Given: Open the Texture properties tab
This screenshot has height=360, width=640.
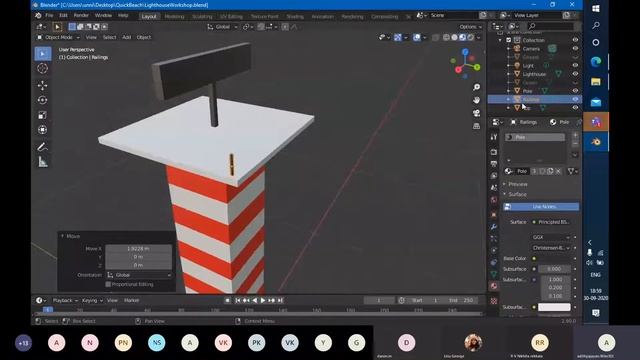Looking at the screenshot, I should (x=494, y=301).
